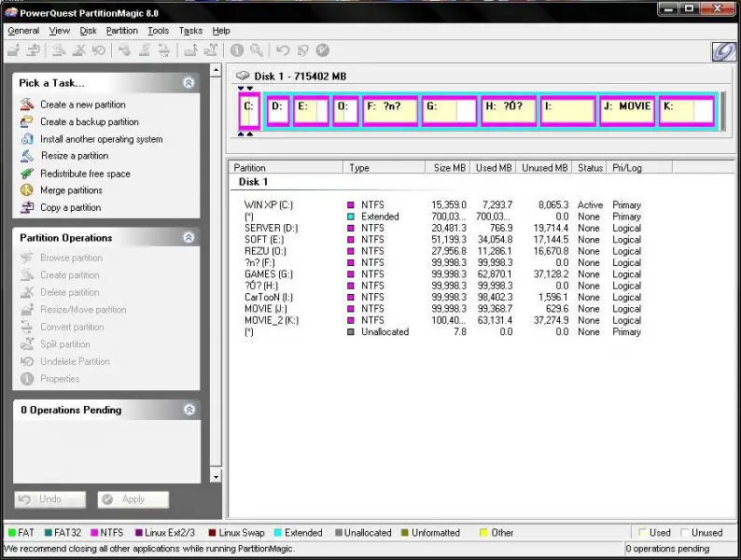This screenshot has width=741, height=560.
Task: Start the Merge partitions task
Action: pos(71,190)
